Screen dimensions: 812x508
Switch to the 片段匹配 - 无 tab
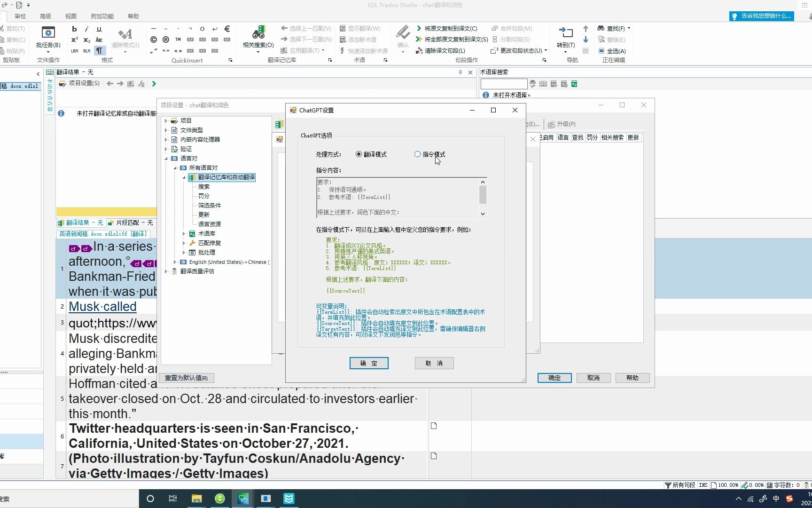coord(131,222)
